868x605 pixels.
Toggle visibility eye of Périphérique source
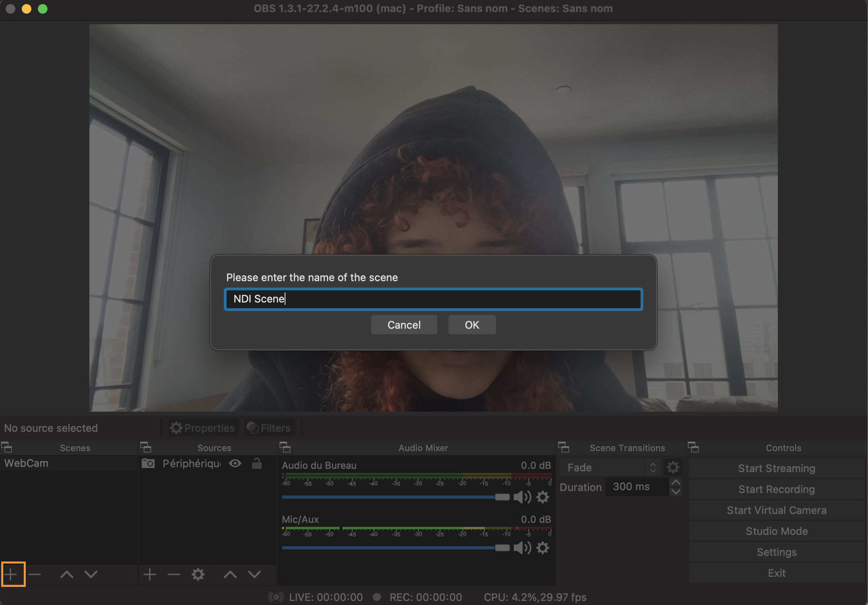coord(235,464)
